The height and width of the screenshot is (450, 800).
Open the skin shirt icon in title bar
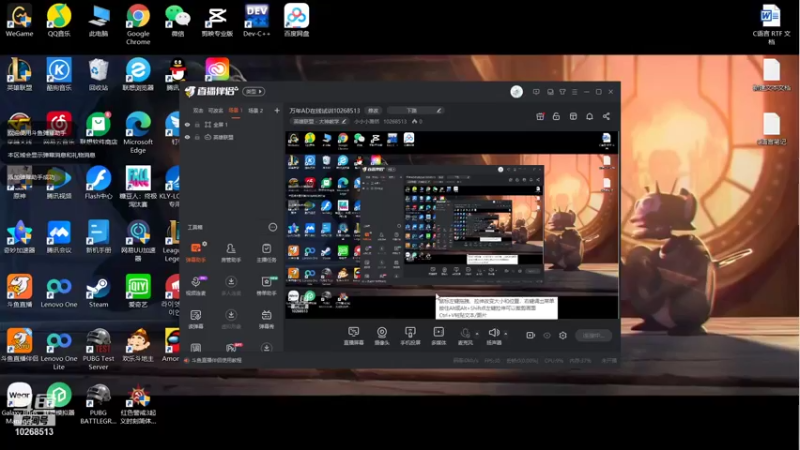562,92
